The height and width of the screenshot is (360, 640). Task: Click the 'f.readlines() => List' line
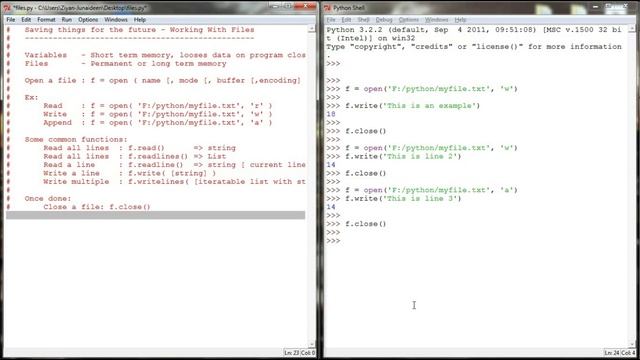pyautogui.click(x=135, y=157)
